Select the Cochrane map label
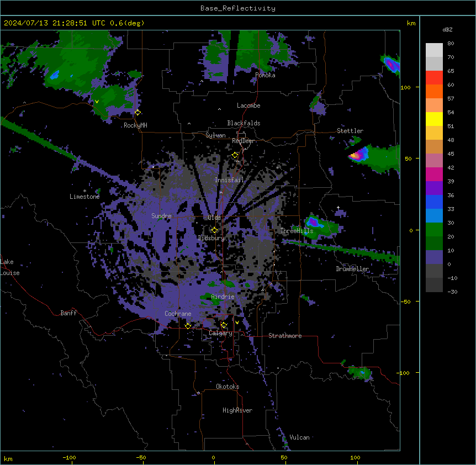 pyautogui.click(x=178, y=314)
